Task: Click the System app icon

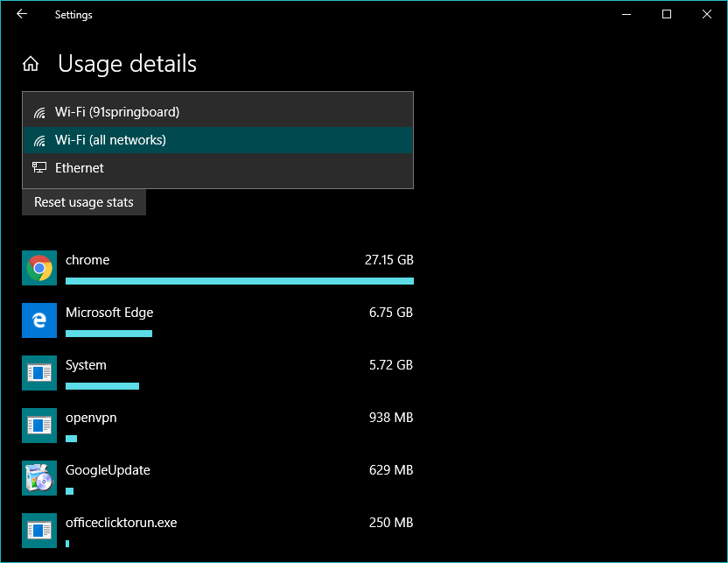Action: (x=39, y=373)
